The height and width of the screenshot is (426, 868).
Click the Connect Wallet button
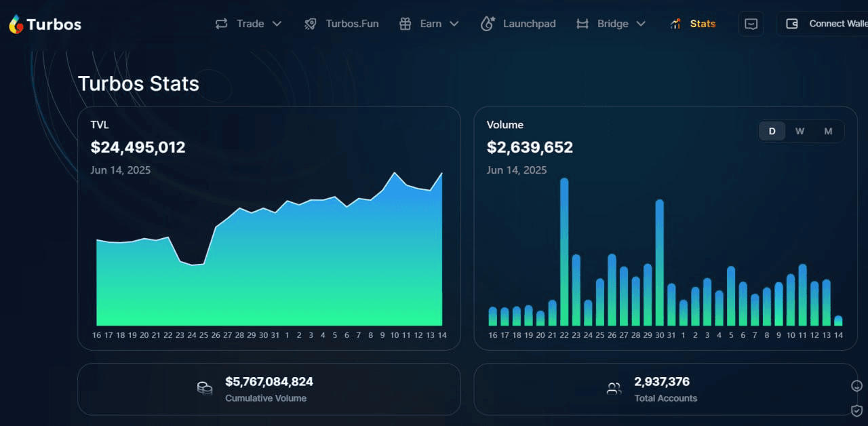coord(823,24)
